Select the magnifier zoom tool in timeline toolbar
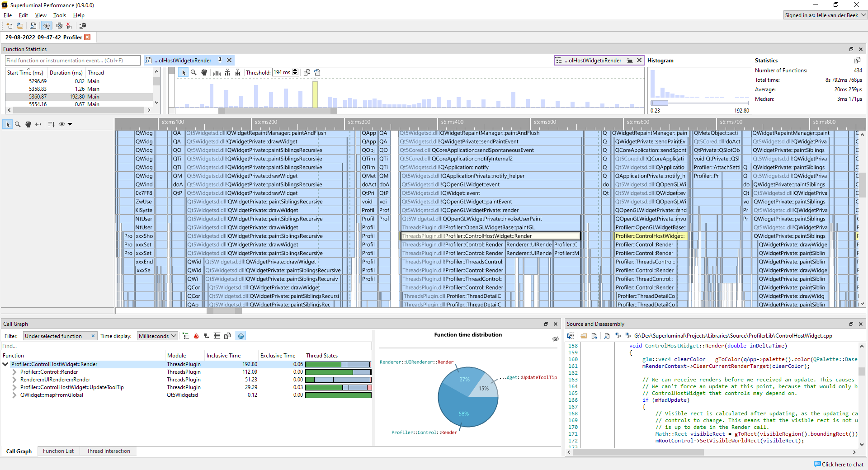 (18, 124)
